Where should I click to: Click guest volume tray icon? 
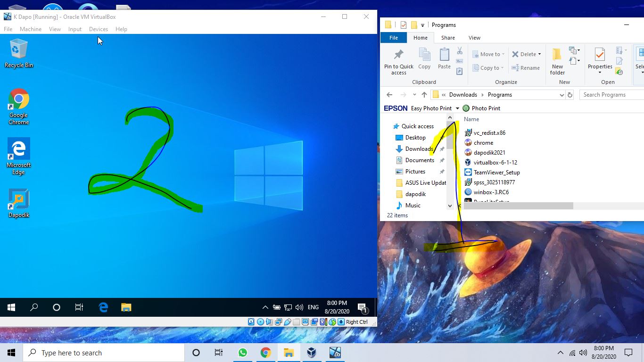[x=299, y=307]
